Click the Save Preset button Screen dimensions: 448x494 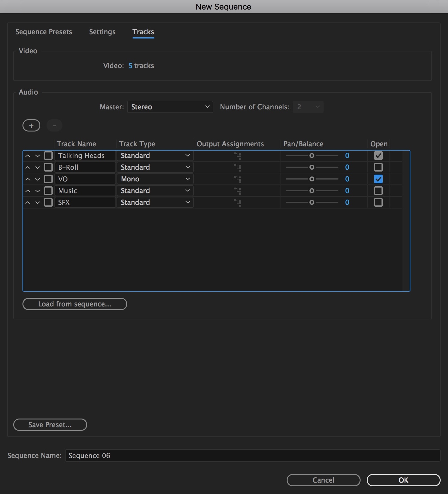50,425
